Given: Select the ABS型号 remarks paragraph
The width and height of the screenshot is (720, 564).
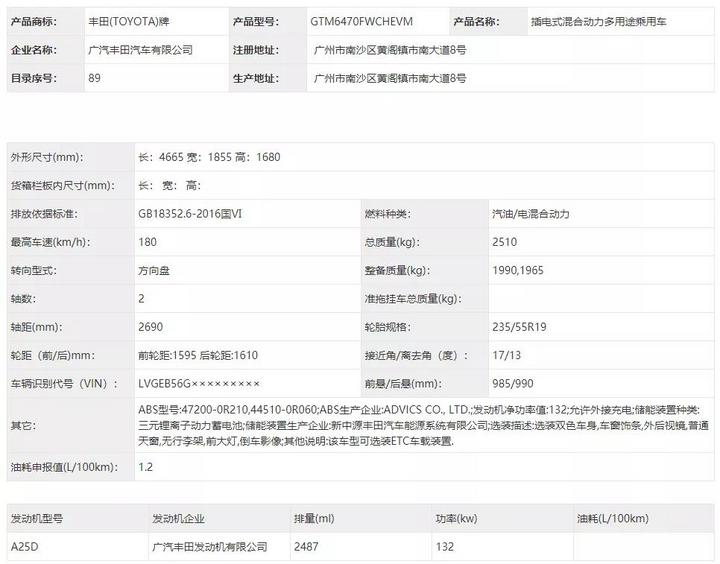Looking at the screenshot, I should tap(423, 426).
